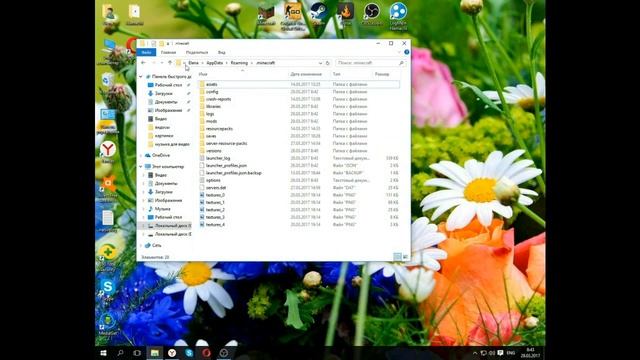Click AppData in the address path
This screenshot has width=640, height=360.
coord(215,63)
